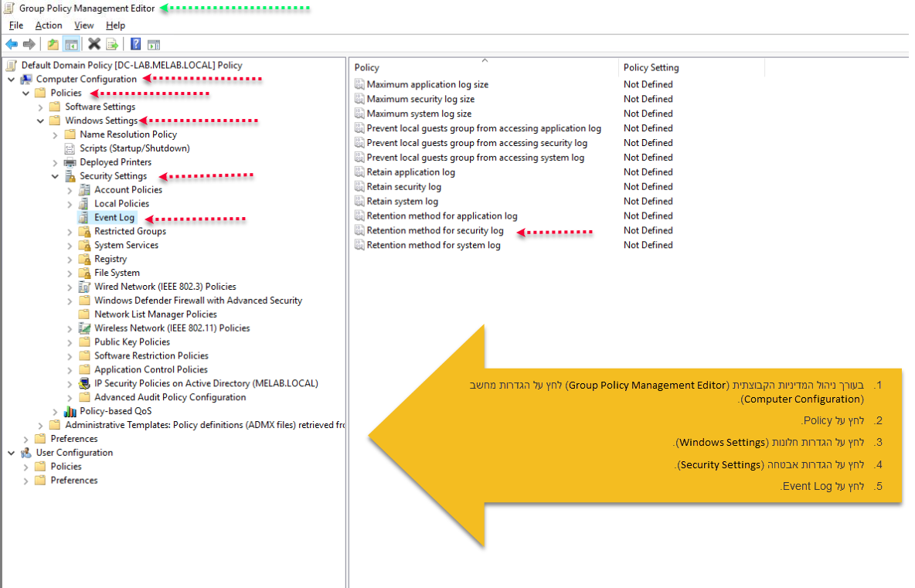Open the Action menu
The image size is (915, 588).
pyautogui.click(x=49, y=25)
